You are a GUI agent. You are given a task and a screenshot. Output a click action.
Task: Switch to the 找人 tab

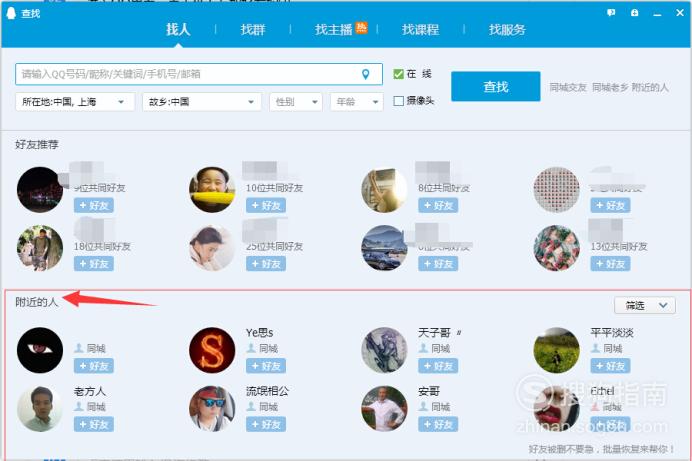pos(178,30)
